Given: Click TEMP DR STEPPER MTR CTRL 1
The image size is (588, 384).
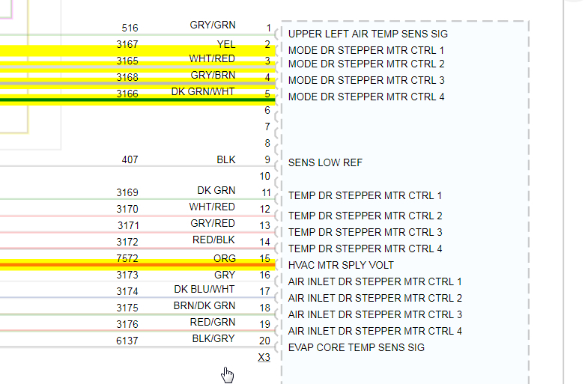Looking at the screenshot, I should (365, 196).
